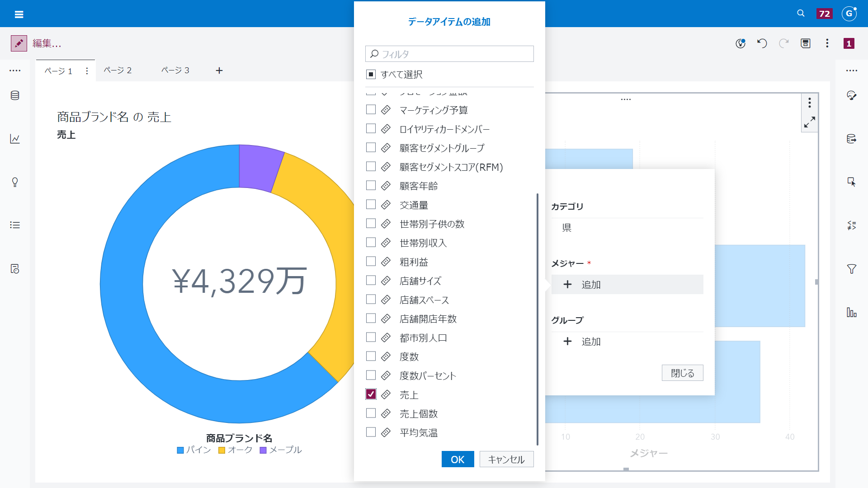Add a new page with plus tab

tap(219, 70)
